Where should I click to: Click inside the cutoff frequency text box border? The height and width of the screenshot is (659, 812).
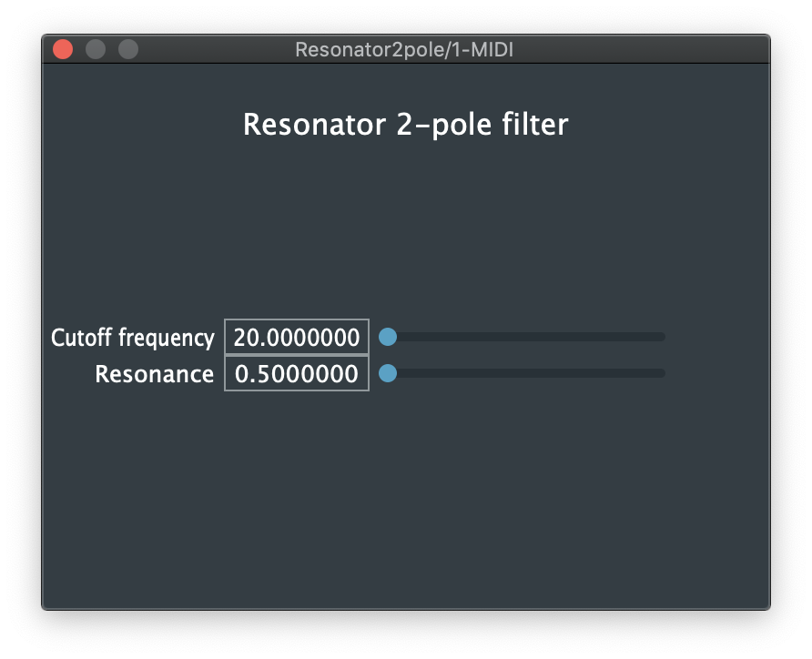tap(296, 337)
